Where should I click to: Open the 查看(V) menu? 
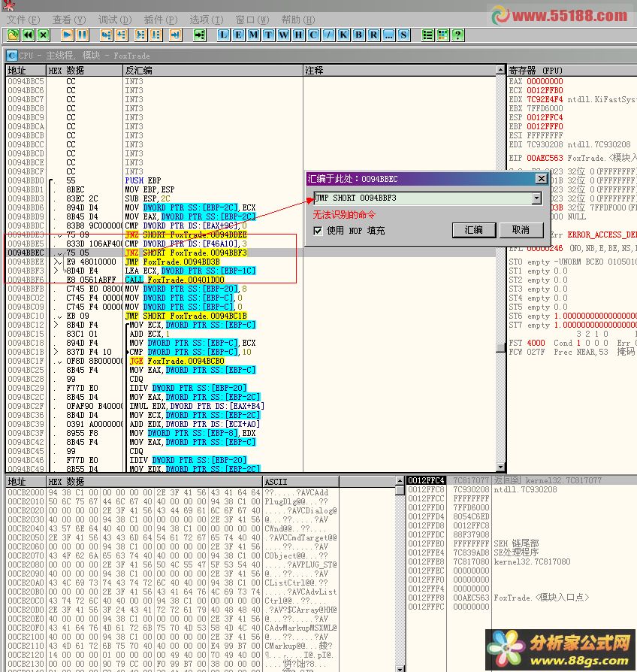coord(69,20)
